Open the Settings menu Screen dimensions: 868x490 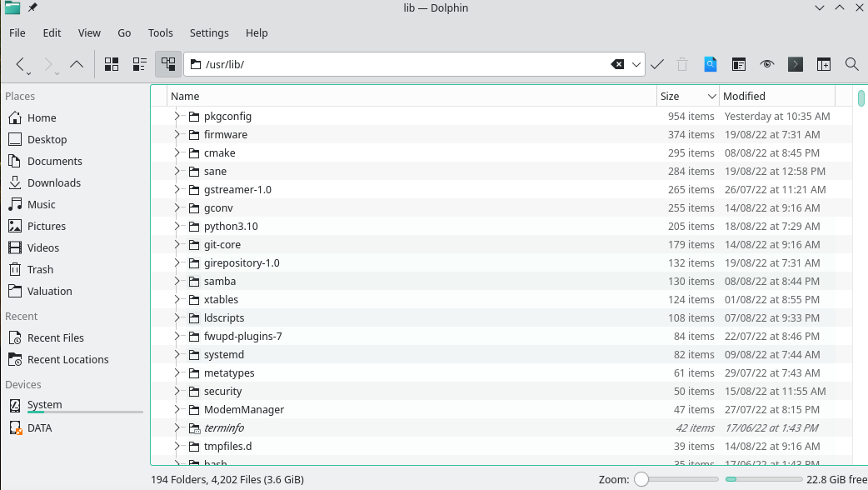point(208,32)
